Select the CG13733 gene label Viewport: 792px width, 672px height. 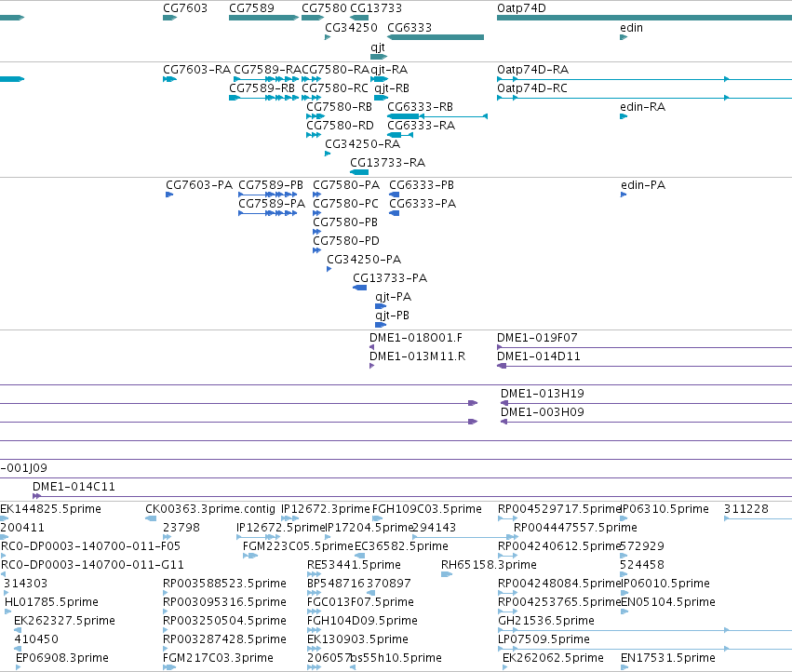click(376, 8)
